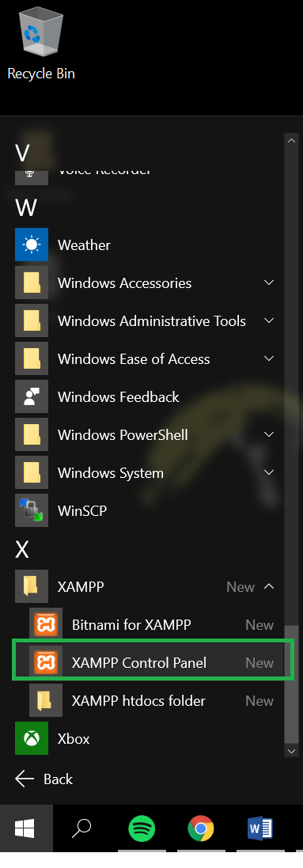Viewport: 303px width, 868px height.
Task: Open the Xbox app icon
Action: coord(32,738)
